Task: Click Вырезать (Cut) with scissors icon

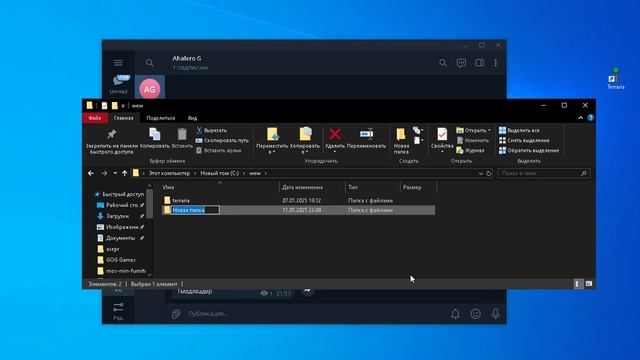Action: point(211,130)
